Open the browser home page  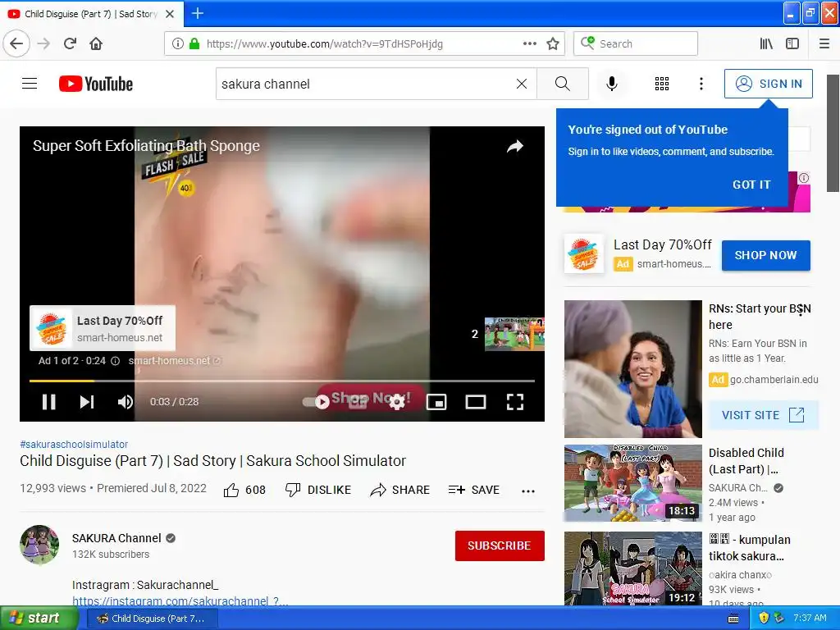pyautogui.click(x=96, y=43)
